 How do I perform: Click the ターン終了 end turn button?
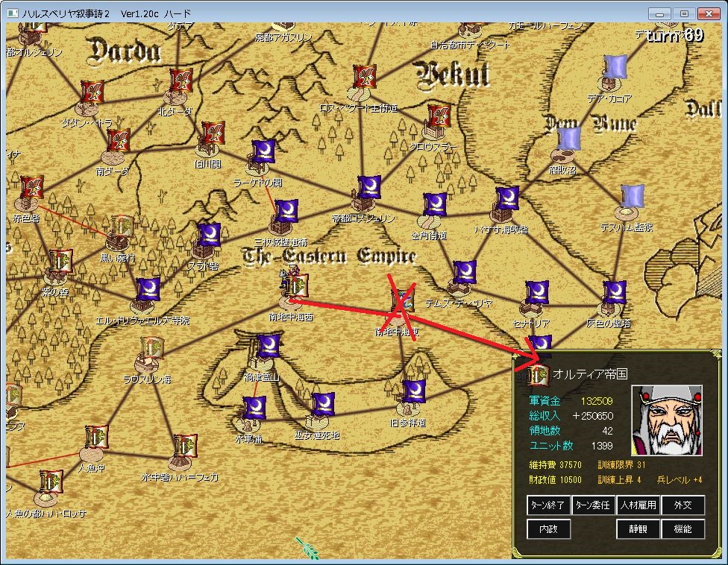547,505
